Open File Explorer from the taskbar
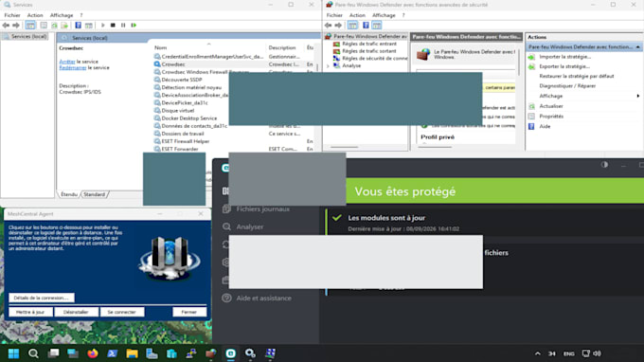The width and height of the screenshot is (644, 362). pyautogui.click(x=132, y=353)
